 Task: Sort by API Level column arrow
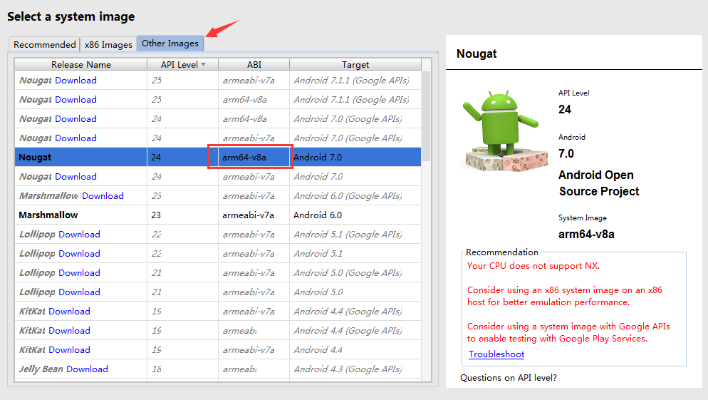(x=204, y=64)
